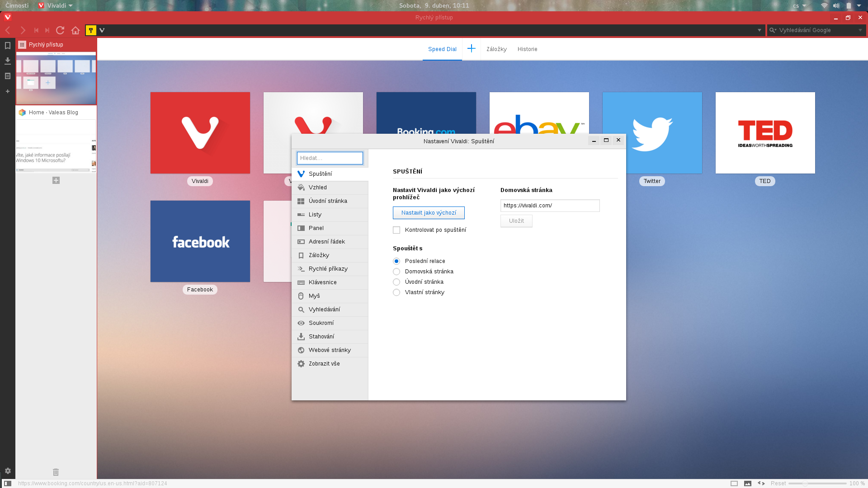Toggle the panel via status bar icon

pyautogui.click(x=8, y=483)
